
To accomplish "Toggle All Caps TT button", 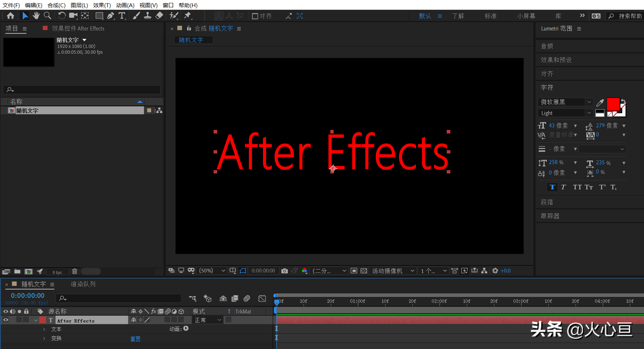I will [577, 187].
